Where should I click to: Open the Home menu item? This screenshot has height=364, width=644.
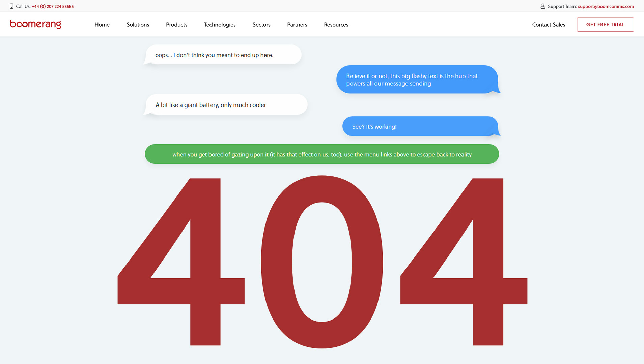tap(102, 25)
